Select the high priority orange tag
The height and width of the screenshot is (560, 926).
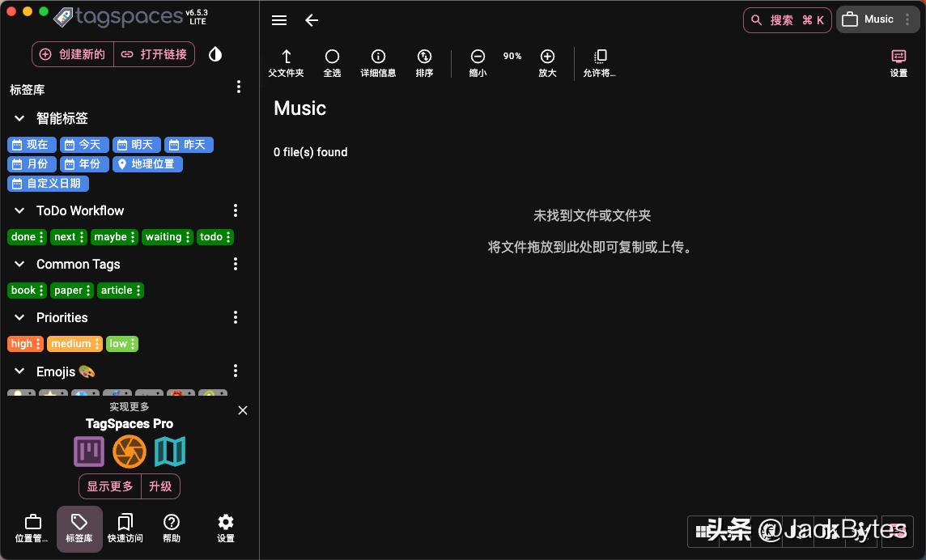pos(21,343)
